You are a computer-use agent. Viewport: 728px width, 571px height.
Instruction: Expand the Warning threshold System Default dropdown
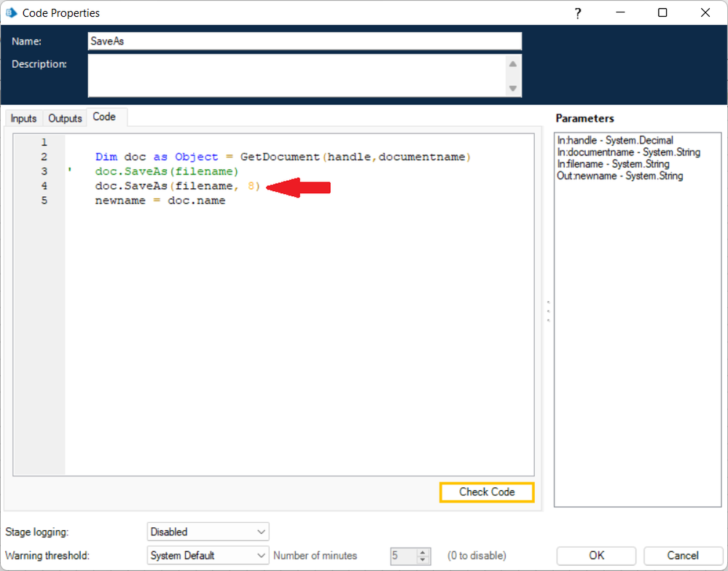208,556
